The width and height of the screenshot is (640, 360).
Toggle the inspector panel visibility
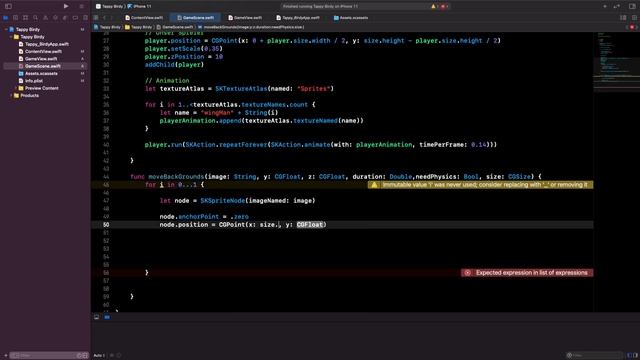(x=632, y=7)
